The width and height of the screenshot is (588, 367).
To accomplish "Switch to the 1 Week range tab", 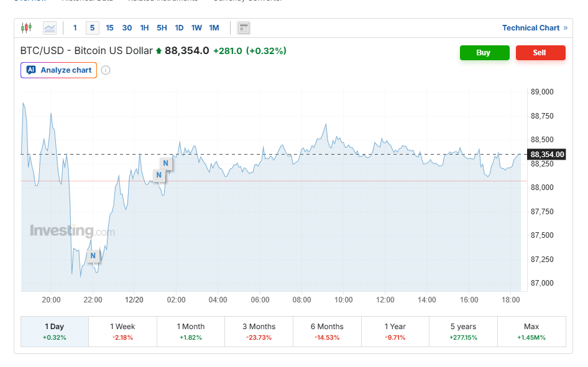I will 122,332.
